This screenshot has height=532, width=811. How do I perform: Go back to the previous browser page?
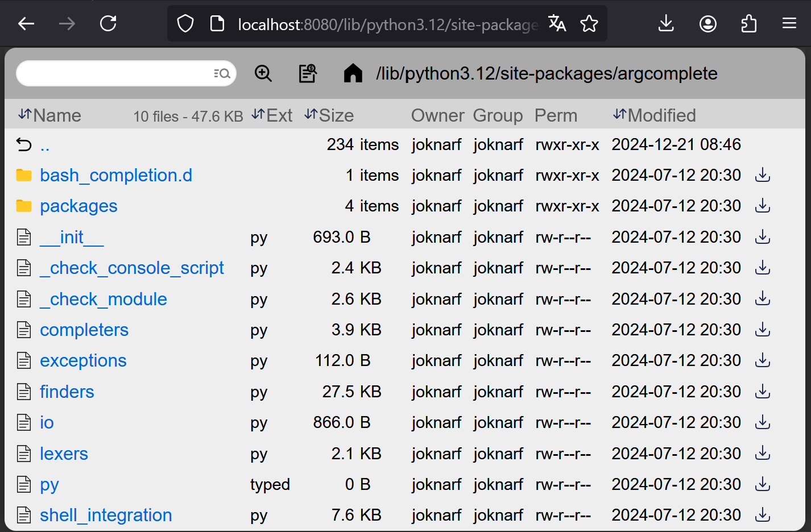[x=26, y=24]
